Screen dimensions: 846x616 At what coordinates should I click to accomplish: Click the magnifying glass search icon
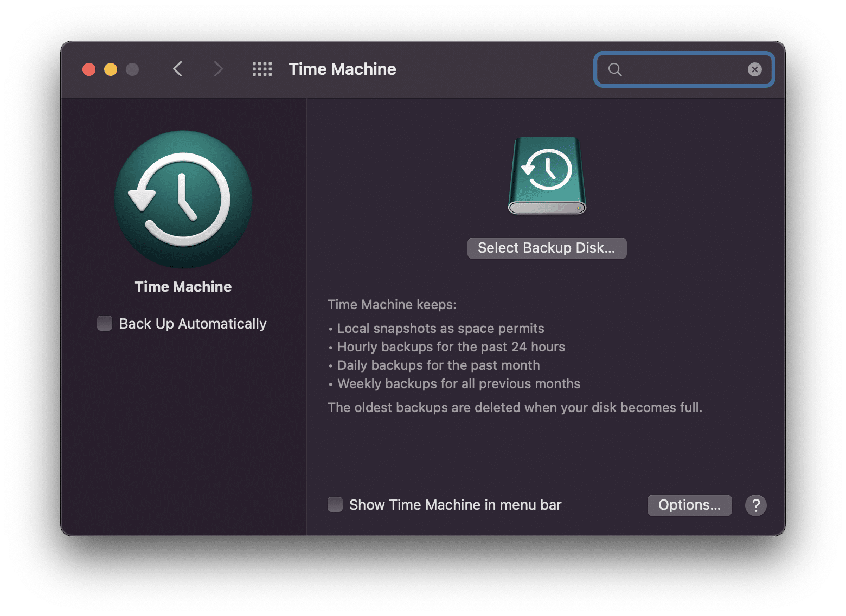tap(615, 69)
